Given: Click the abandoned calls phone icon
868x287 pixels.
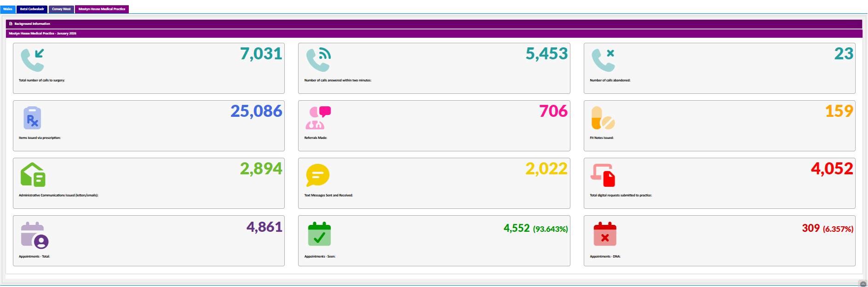Looking at the screenshot, I should pyautogui.click(x=603, y=60).
